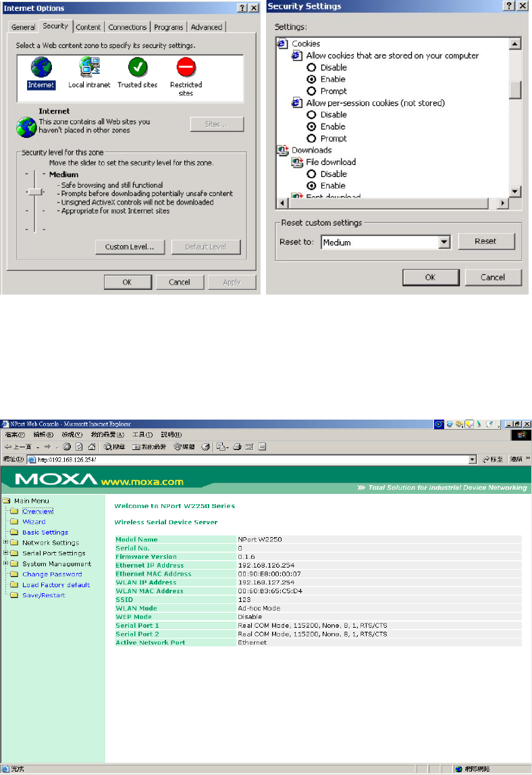
Task: Switch to the General tab
Action: click(23, 27)
